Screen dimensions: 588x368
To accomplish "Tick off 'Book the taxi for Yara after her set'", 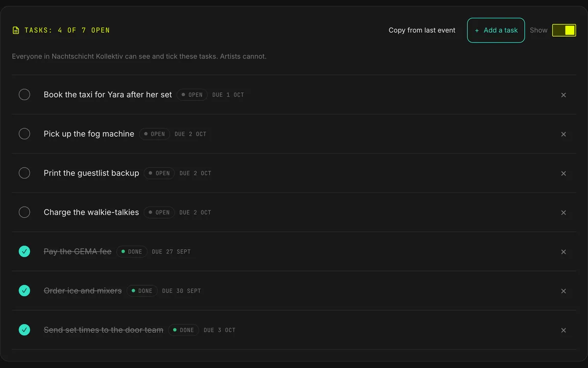I will pyautogui.click(x=24, y=94).
